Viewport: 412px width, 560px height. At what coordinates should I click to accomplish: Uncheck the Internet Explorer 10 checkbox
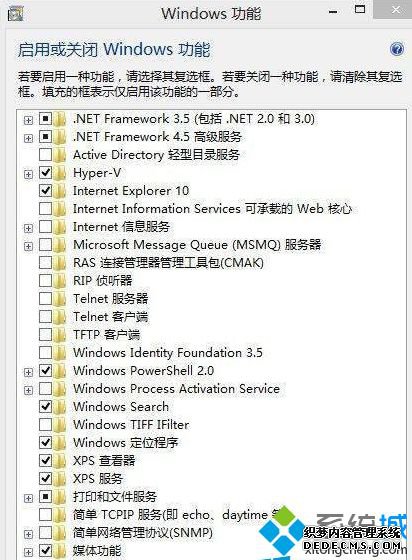pyautogui.click(x=45, y=191)
